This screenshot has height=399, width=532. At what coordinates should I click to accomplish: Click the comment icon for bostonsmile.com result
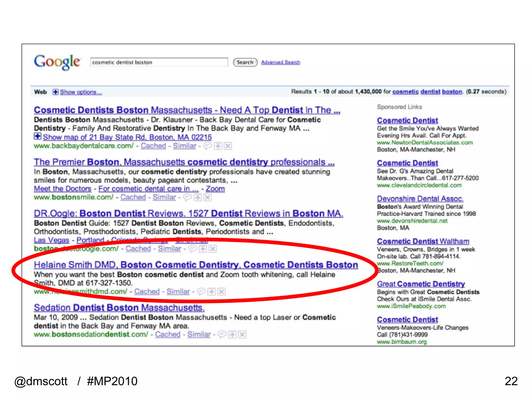click(187, 197)
